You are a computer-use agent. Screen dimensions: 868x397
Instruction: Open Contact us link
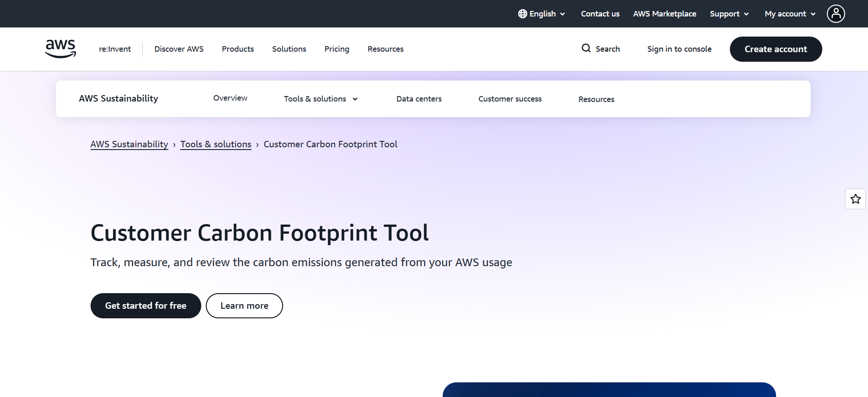point(600,14)
